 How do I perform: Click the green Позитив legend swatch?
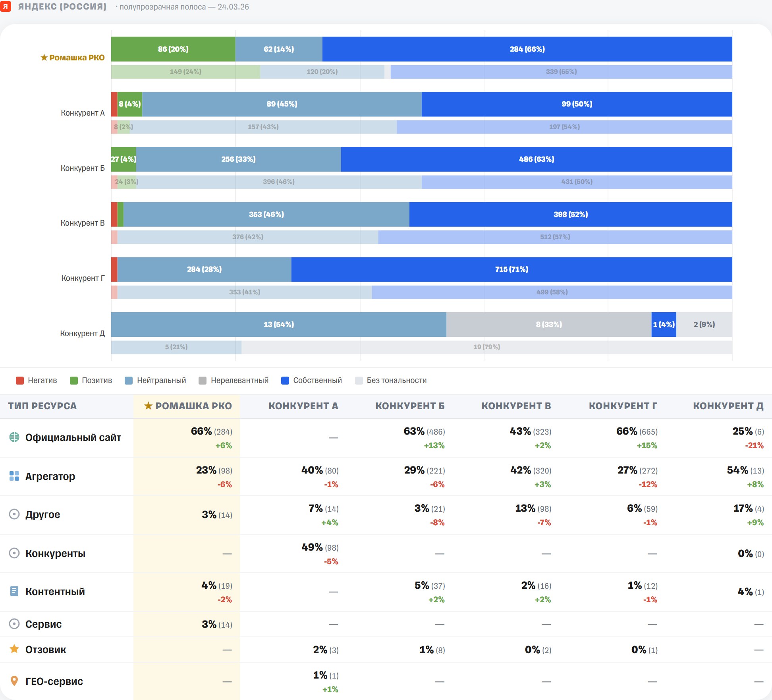tap(73, 381)
